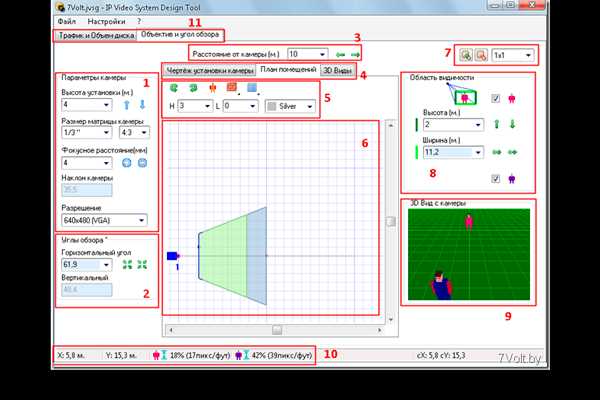Click the zoom out magnifier icon

[482, 53]
